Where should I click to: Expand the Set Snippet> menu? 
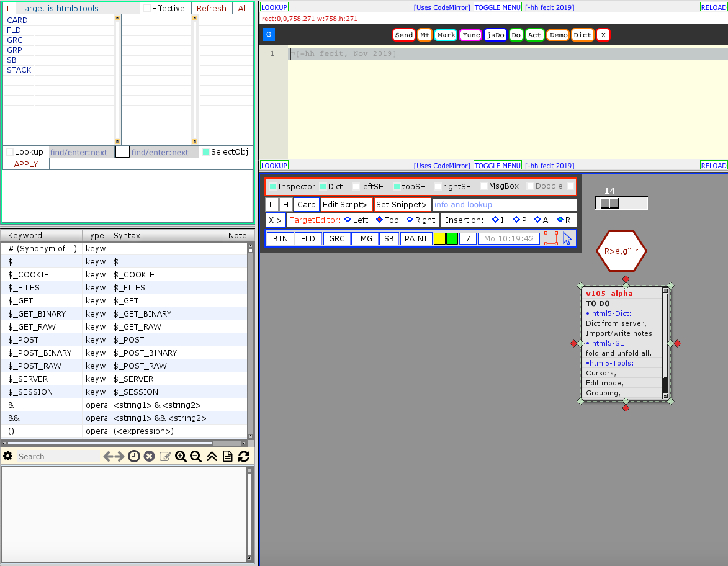(402, 205)
